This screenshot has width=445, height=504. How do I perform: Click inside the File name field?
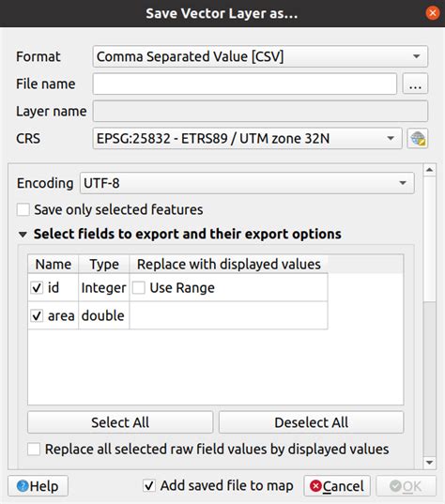point(245,84)
